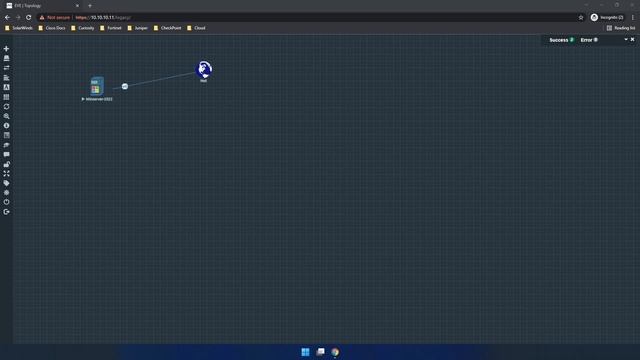The width and height of the screenshot is (640, 360).
Task: Open the Windows Start menu
Action: [x=305, y=352]
